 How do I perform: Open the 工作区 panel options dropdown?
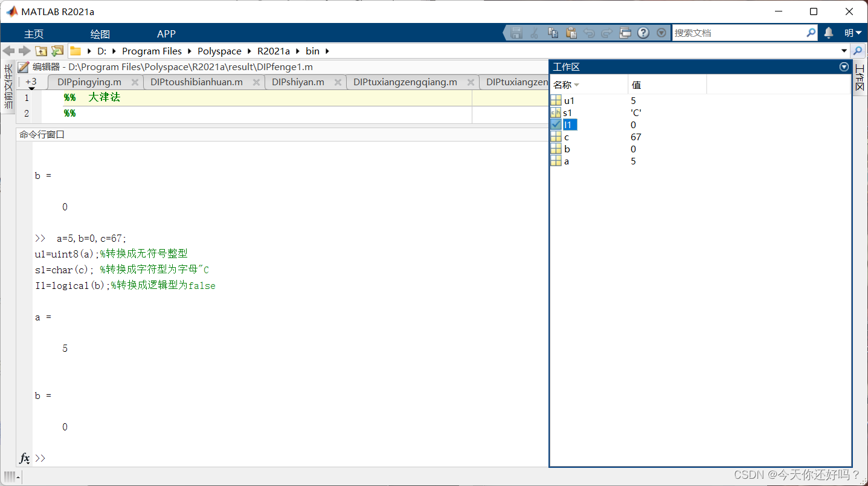point(843,66)
